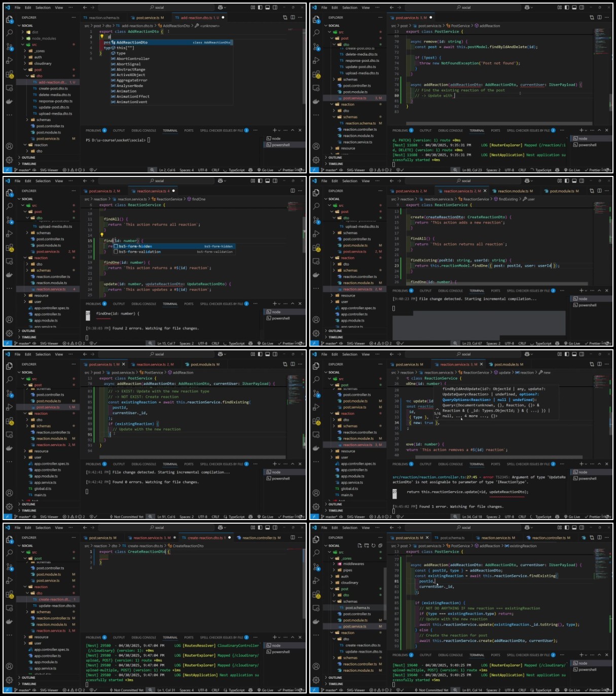The height and width of the screenshot is (696, 616).
Task: Click Explorer icon in create-reaction.dto.ts window activity bar
Action: coord(10,539)
